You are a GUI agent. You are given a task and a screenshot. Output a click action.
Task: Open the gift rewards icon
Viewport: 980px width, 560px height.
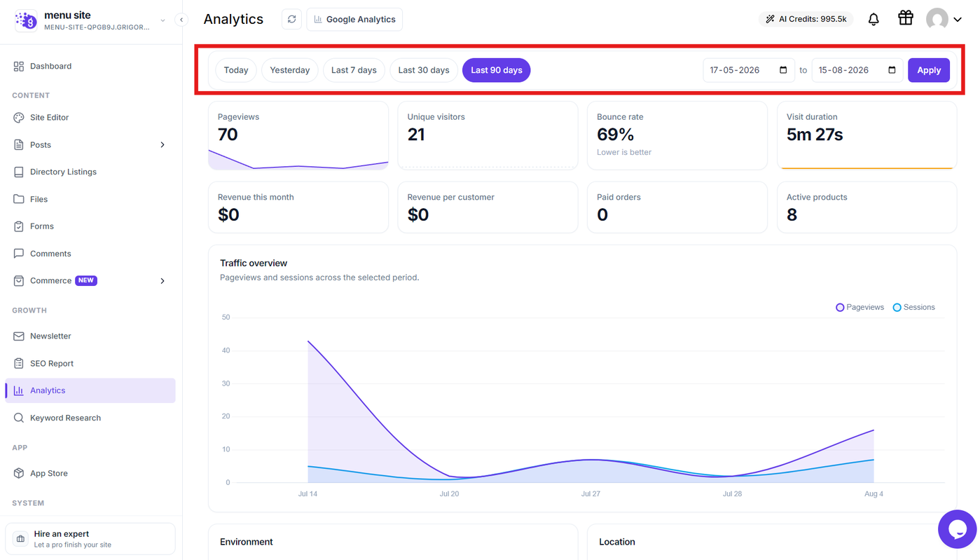906,18
